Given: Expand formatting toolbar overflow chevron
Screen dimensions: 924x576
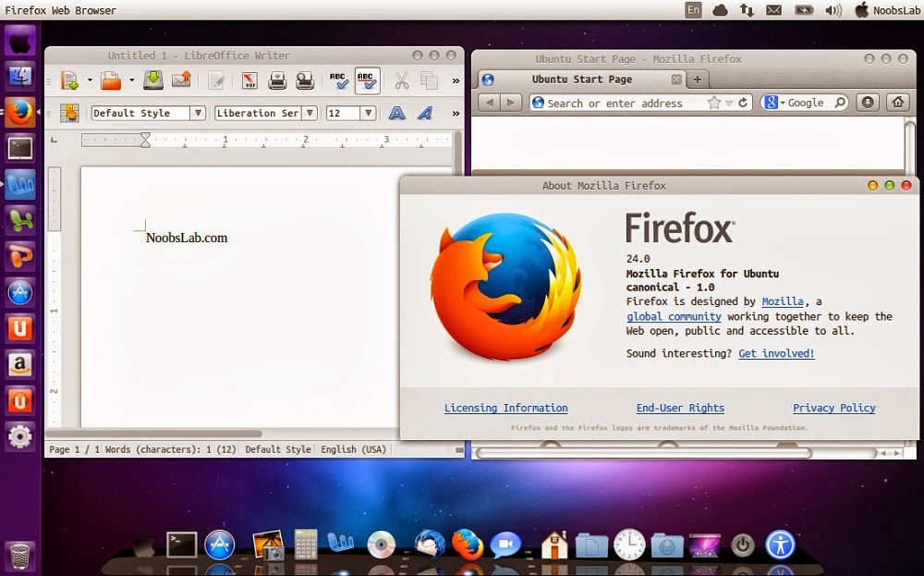Looking at the screenshot, I should [x=456, y=113].
